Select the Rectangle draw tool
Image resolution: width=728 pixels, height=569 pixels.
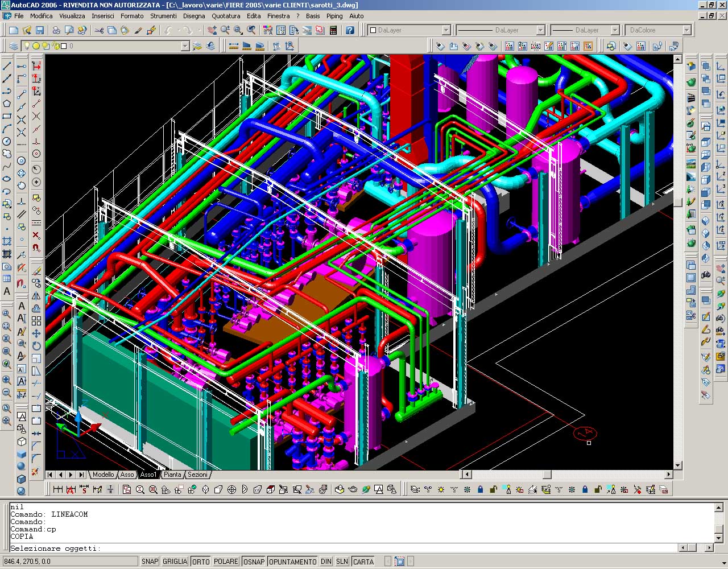click(7, 116)
